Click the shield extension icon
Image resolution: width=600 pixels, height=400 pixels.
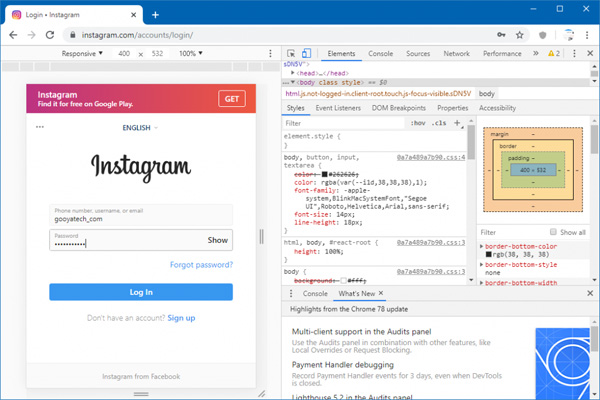pyautogui.click(x=543, y=35)
